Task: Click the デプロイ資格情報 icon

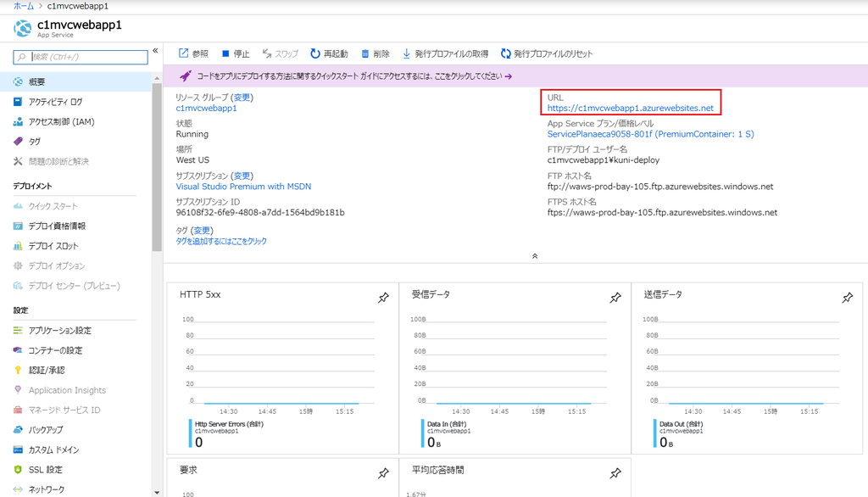Action: 18,226
